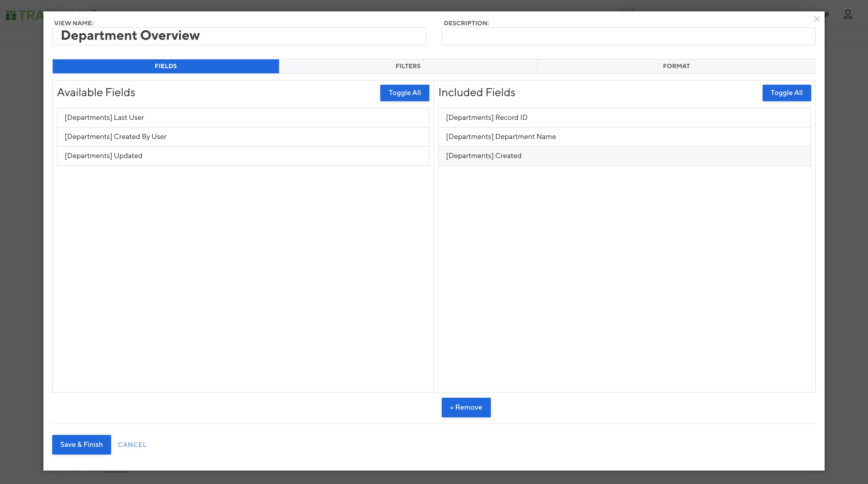Edit the View Name input field

click(x=239, y=36)
